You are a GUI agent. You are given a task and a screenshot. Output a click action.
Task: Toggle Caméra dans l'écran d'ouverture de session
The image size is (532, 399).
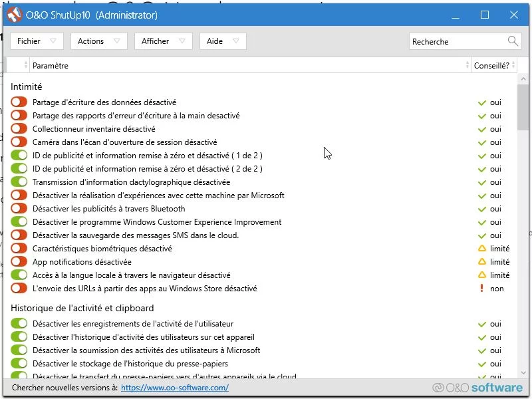[x=19, y=142]
